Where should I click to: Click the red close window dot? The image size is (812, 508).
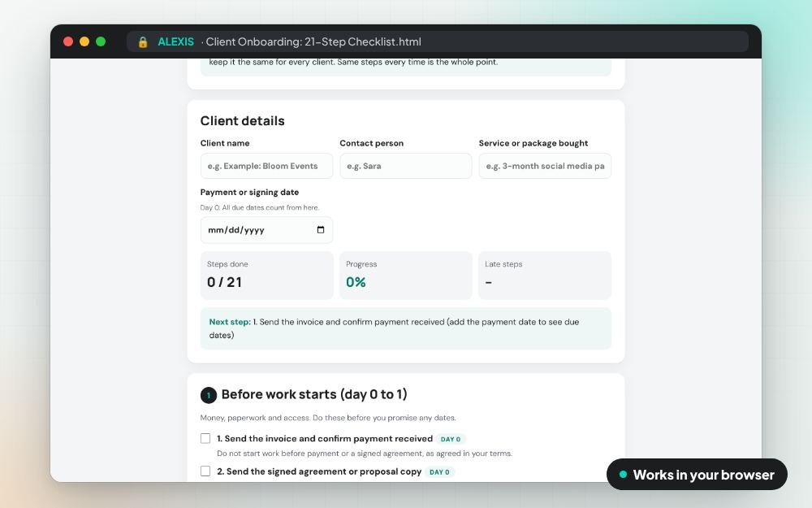click(68, 41)
